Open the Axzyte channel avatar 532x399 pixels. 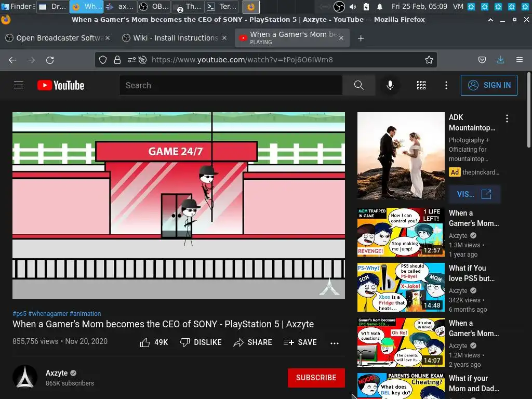point(25,377)
